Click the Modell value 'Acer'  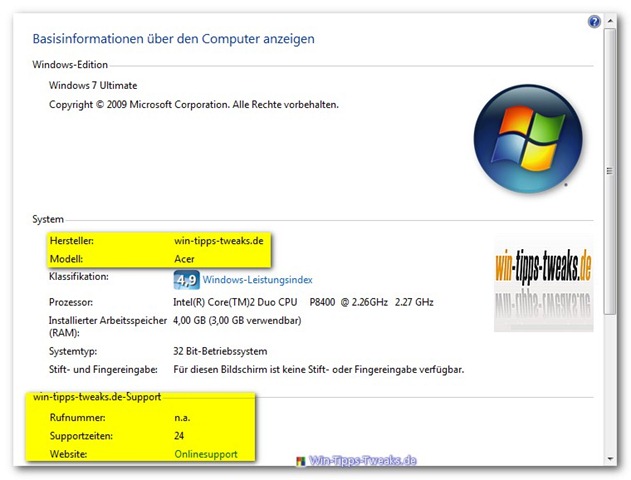(184, 259)
